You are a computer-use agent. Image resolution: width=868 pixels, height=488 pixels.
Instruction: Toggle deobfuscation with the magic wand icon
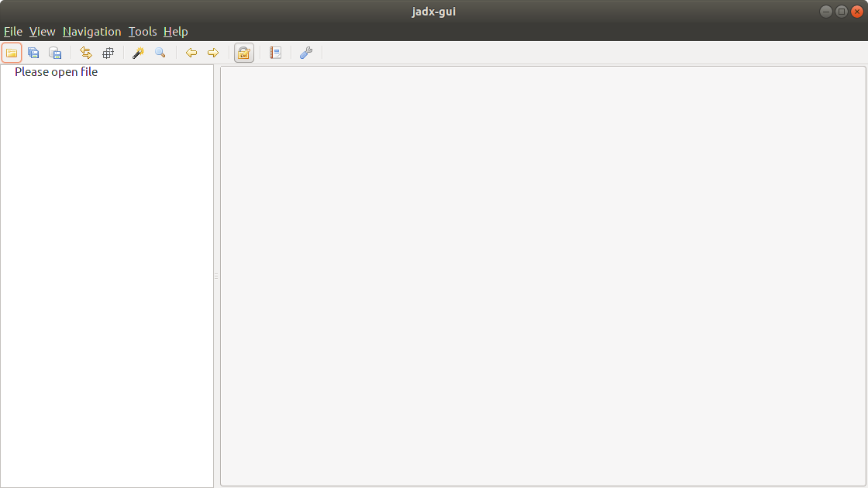click(x=138, y=52)
